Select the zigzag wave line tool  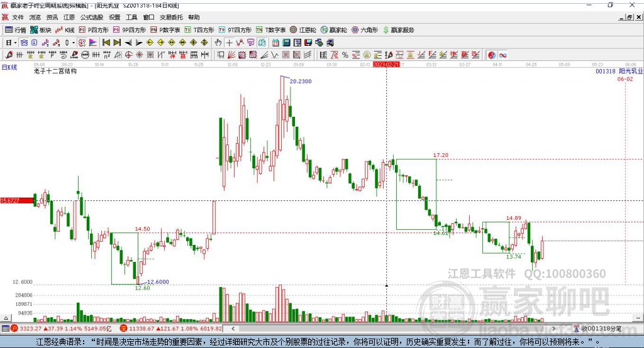point(274,55)
